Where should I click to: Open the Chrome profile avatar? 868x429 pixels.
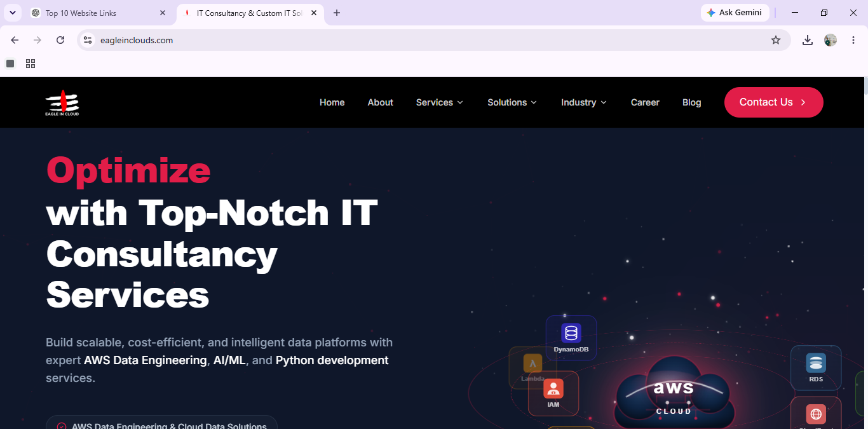[831, 40]
